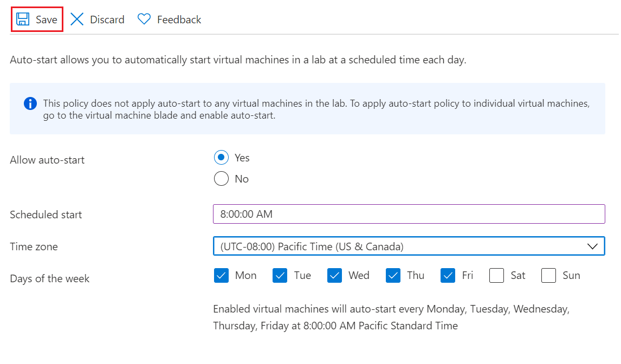Expand the time zone selection list
This screenshot has width=621, height=364.
pos(592,246)
